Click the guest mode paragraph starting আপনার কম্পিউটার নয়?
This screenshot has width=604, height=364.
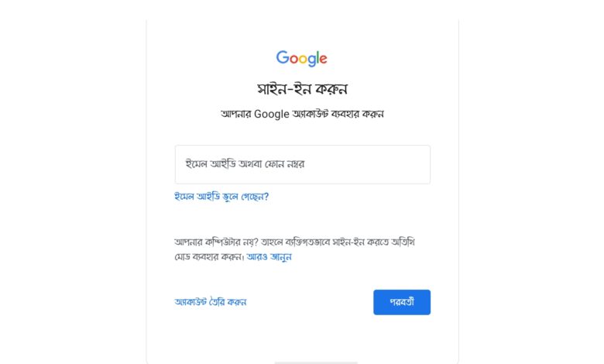tap(295, 249)
